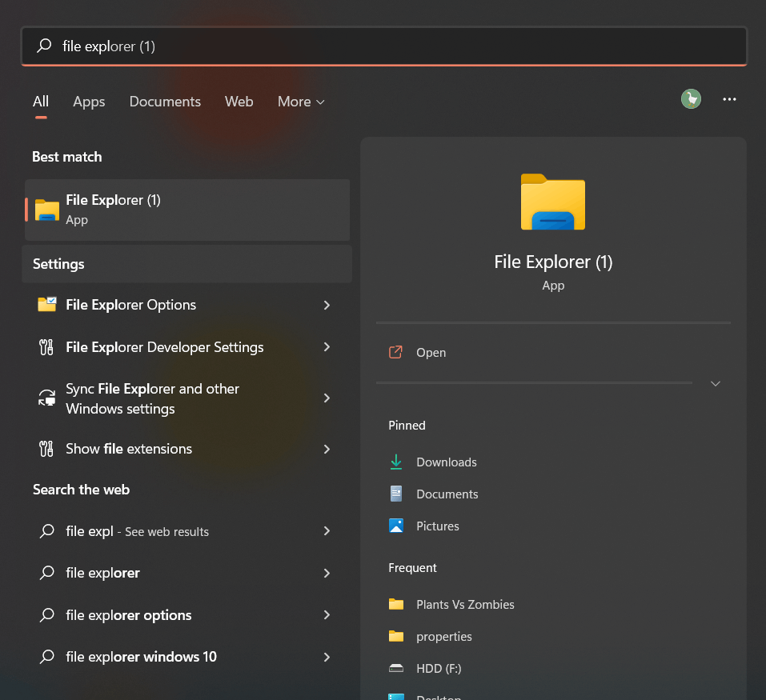Screen dimensions: 766x700
Task: Click the Downloads green arrow icon
Action: coord(396,462)
